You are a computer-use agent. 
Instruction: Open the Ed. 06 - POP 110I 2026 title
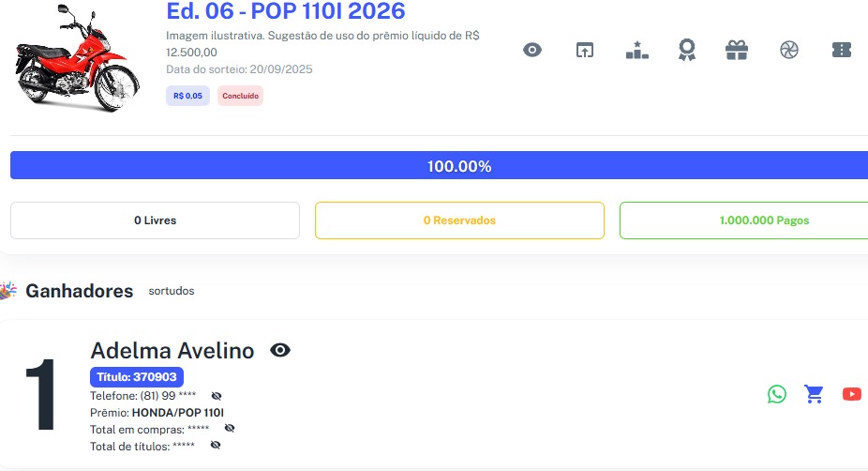(x=286, y=11)
